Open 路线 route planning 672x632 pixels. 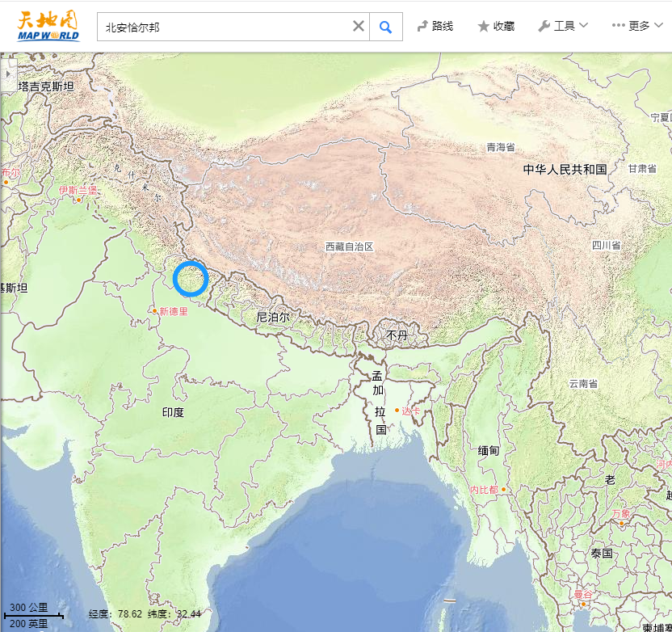click(435, 26)
